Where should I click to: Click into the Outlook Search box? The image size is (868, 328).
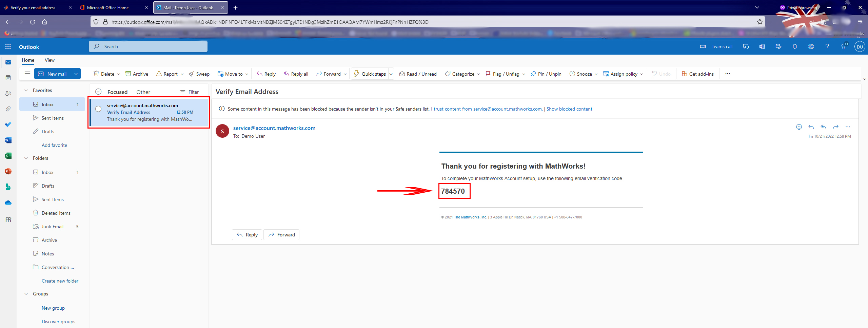(x=148, y=46)
